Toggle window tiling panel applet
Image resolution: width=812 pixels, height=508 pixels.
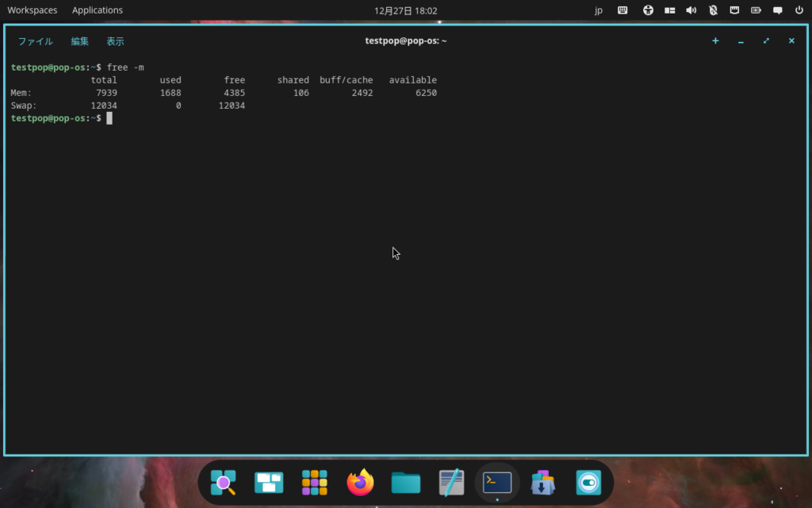click(670, 10)
